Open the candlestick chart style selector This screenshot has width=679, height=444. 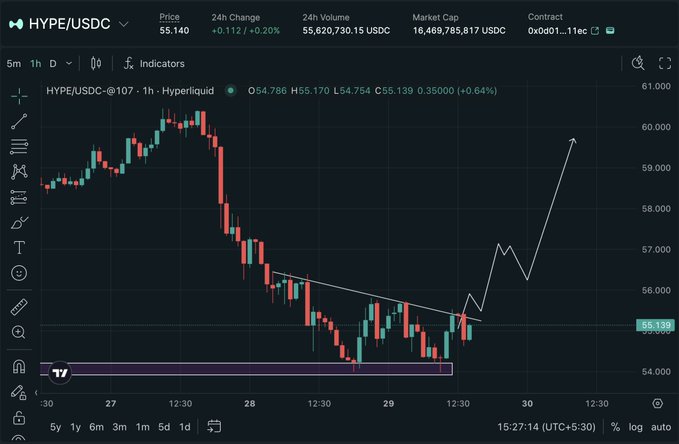[x=96, y=64]
